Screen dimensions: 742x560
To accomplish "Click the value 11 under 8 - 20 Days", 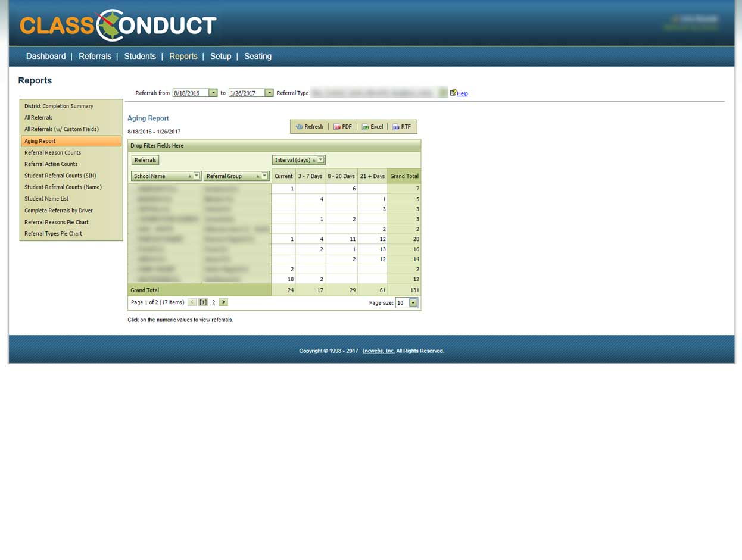I will click(x=353, y=239).
